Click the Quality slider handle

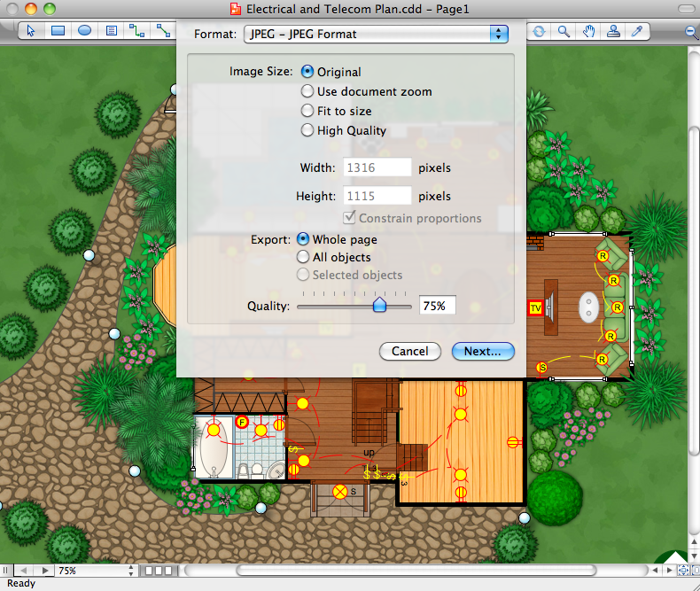point(379,305)
